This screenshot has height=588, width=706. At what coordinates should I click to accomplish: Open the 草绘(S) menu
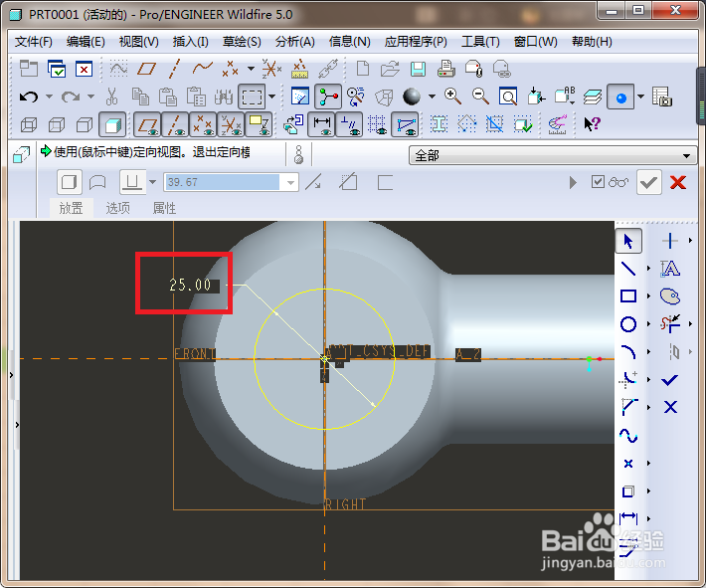coord(242,42)
